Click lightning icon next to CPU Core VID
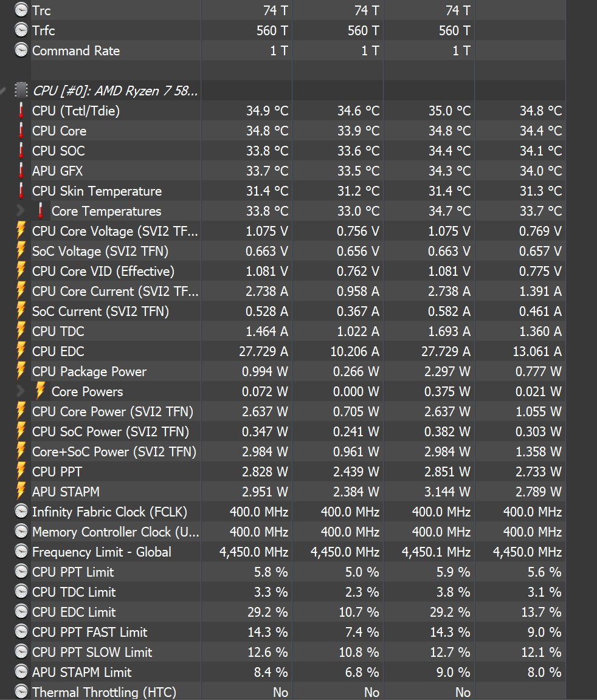Viewport: 597px width, 700px height. [21, 270]
